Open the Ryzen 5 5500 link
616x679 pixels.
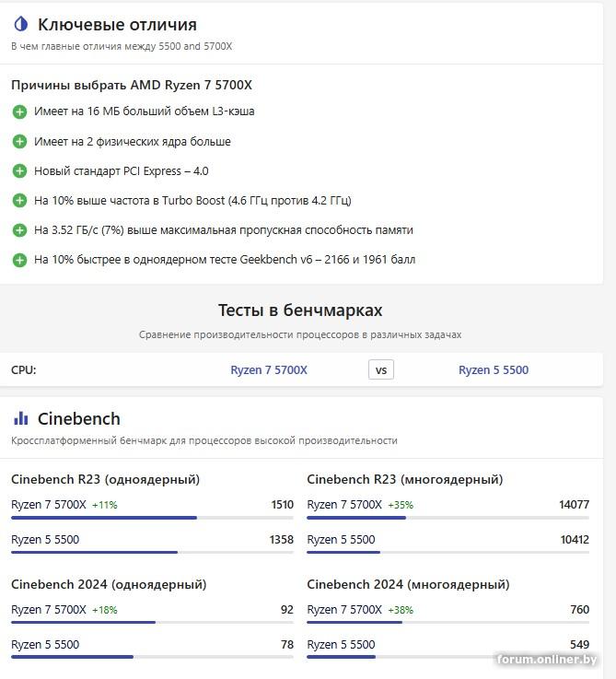(494, 370)
